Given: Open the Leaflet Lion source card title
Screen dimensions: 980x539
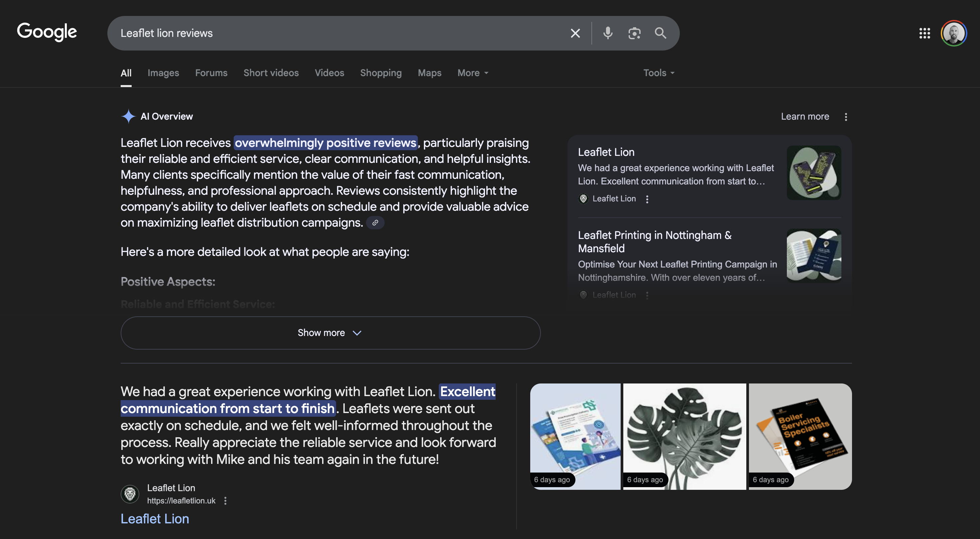Looking at the screenshot, I should 606,152.
